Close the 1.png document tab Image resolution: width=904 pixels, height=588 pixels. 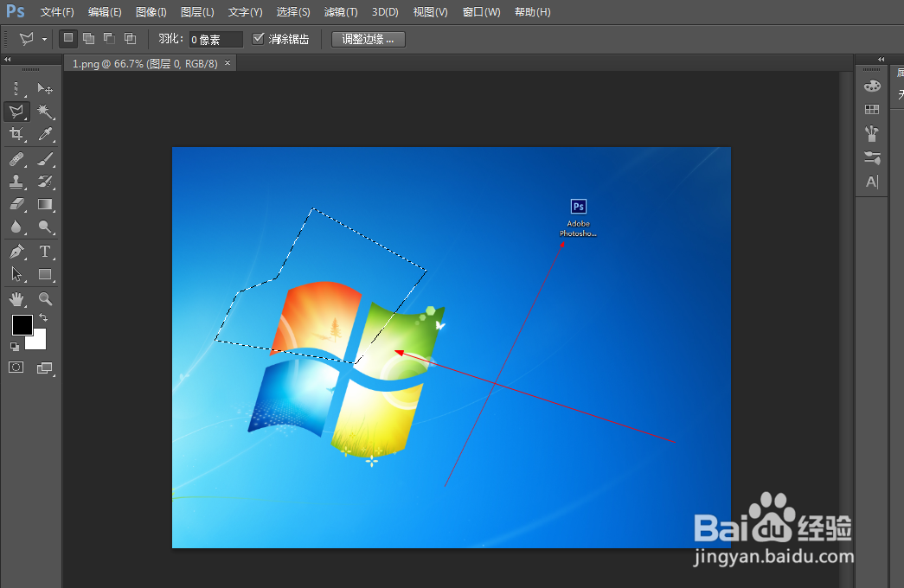228,63
